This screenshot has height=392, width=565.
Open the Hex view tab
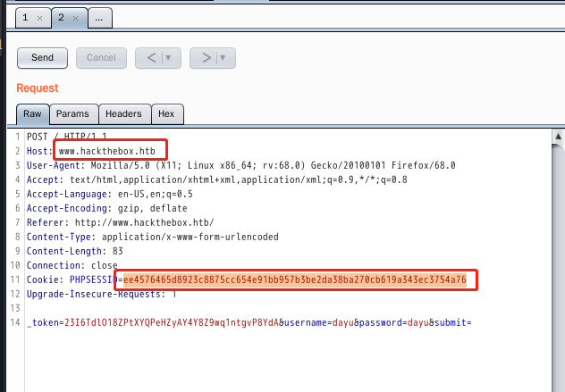pyautogui.click(x=166, y=114)
